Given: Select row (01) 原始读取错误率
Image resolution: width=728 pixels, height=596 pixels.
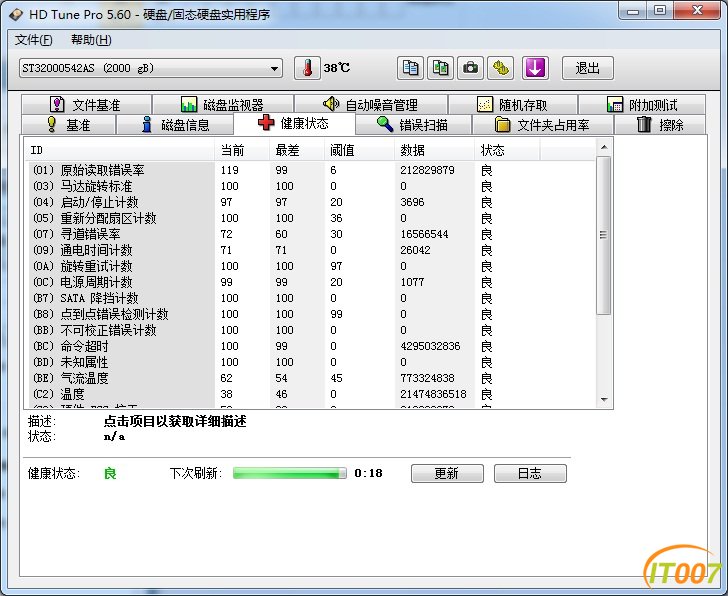Looking at the screenshot, I should pyautogui.click(x=311, y=170).
